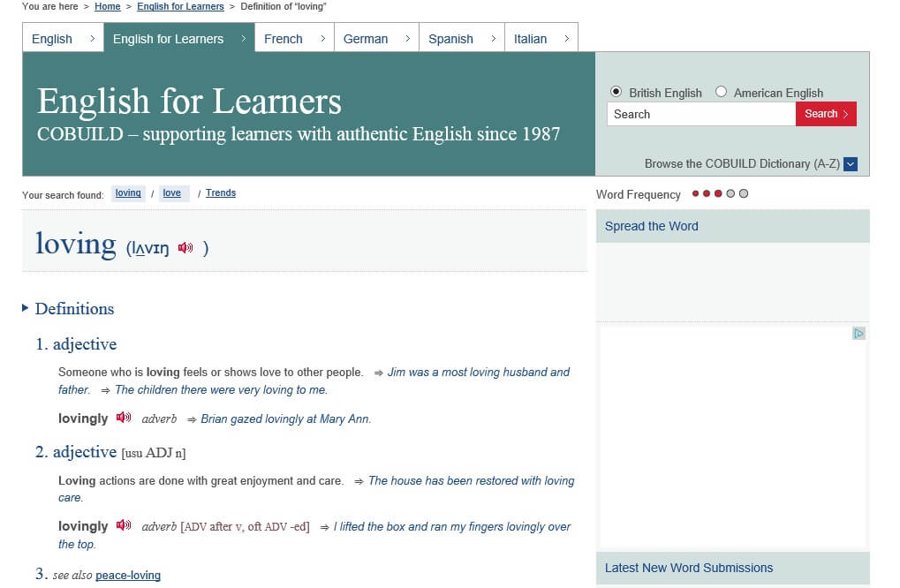Screen dimensions: 900x588
Task: Switch to the Spanish dictionary tab
Action: click(450, 39)
